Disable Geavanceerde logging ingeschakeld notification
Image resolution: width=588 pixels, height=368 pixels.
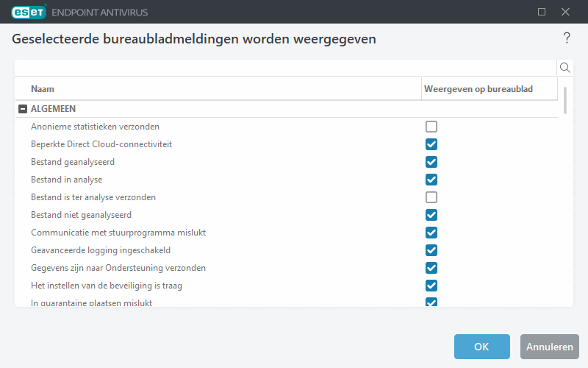[431, 250]
